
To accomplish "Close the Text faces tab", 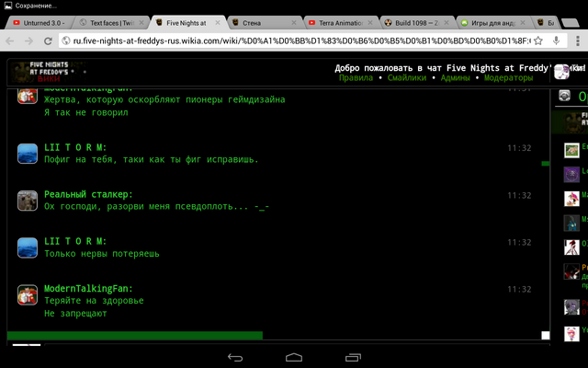I will click(141, 23).
